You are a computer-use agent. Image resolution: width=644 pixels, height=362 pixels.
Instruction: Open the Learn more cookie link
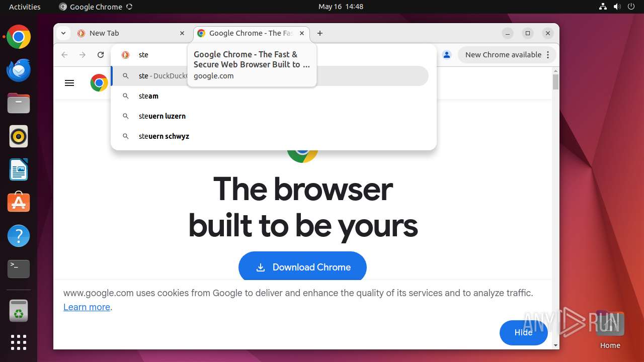click(x=87, y=307)
